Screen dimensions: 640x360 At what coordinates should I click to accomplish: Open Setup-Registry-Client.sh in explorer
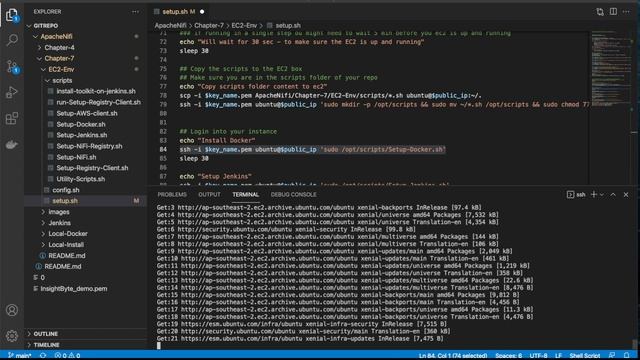coord(92,168)
